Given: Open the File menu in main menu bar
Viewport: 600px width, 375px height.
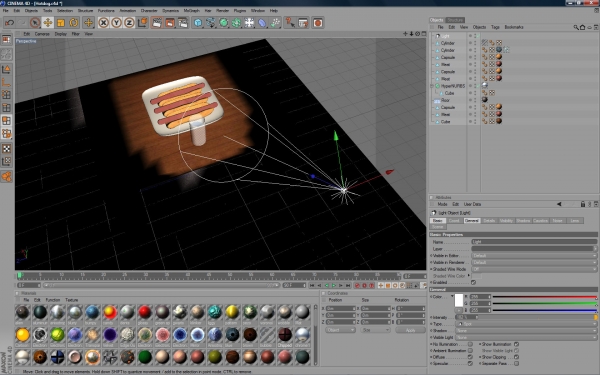Looking at the screenshot, I should click(6, 11).
